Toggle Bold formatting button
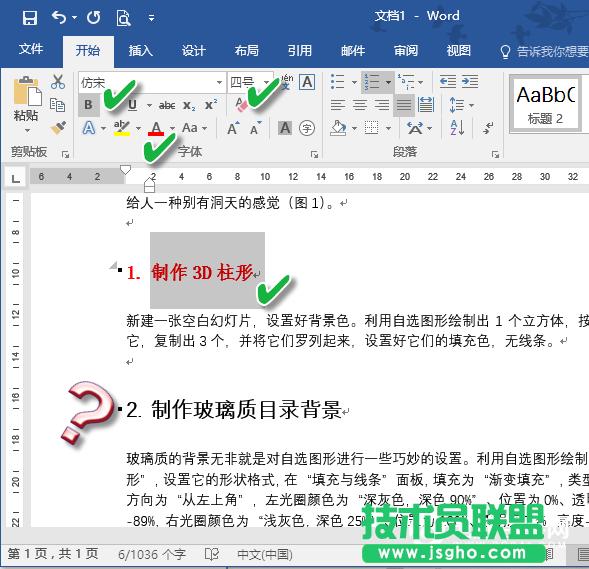This screenshot has width=589, height=569. pyautogui.click(x=89, y=105)
